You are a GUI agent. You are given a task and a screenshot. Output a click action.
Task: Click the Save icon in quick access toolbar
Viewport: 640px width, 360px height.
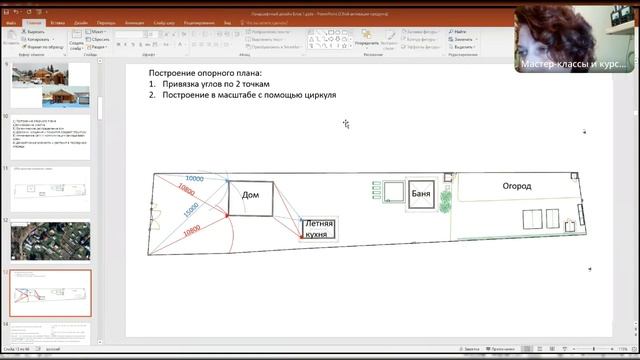coord(6,12)
